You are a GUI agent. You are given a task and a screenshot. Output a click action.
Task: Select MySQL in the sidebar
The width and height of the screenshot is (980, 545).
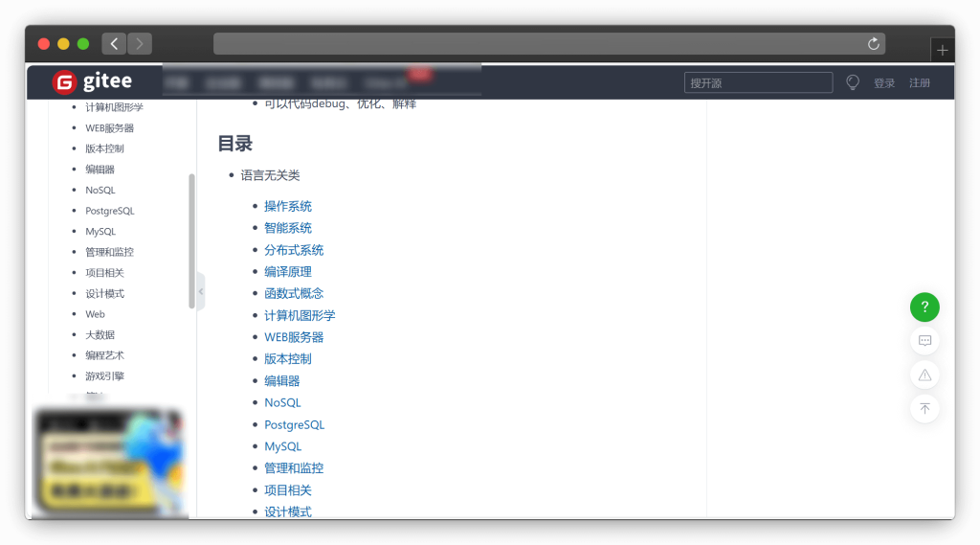[x=100, y=232]
